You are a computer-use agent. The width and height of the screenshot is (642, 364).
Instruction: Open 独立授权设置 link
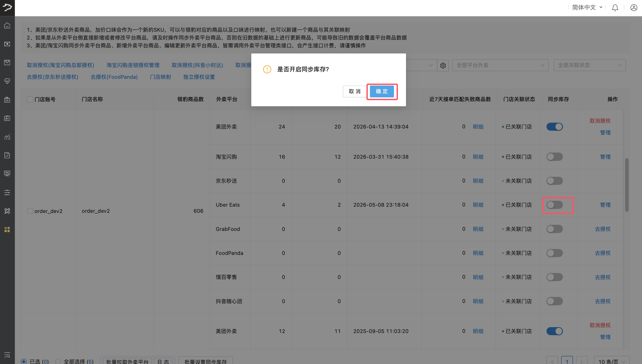point(199,77)
